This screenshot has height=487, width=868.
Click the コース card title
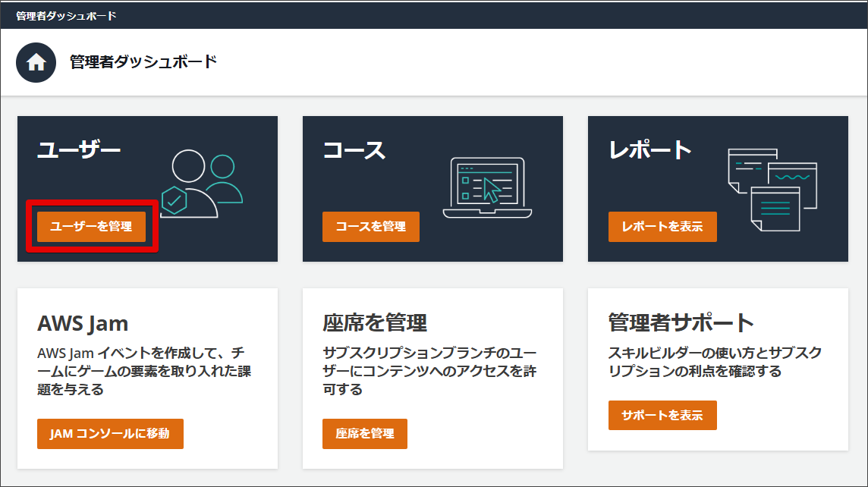click(x=354, y=150)
